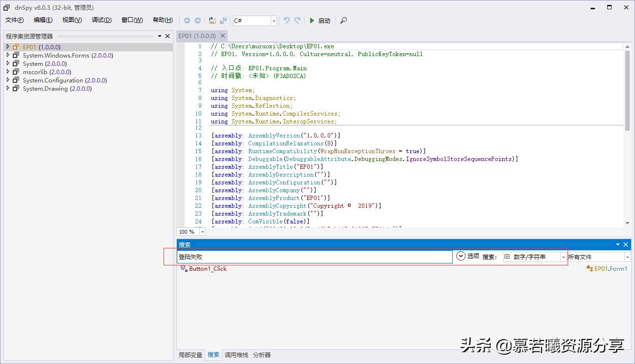Switch to the 调用堆栈 tab

pyautogui.click(x=235, y=355)
